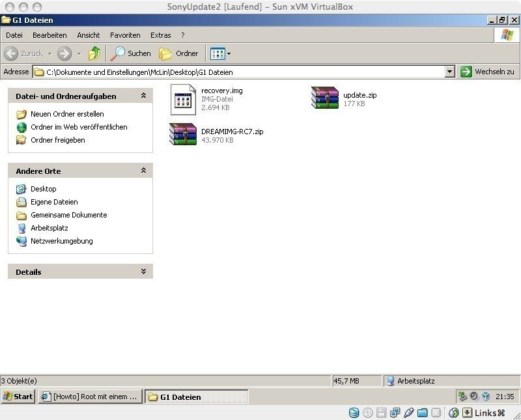Click Netzwerkumgebung link text

click(61, 241)
